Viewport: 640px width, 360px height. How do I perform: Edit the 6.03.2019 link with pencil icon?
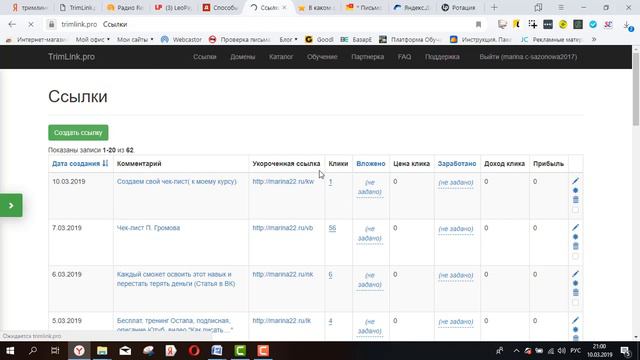click(576, 274)
